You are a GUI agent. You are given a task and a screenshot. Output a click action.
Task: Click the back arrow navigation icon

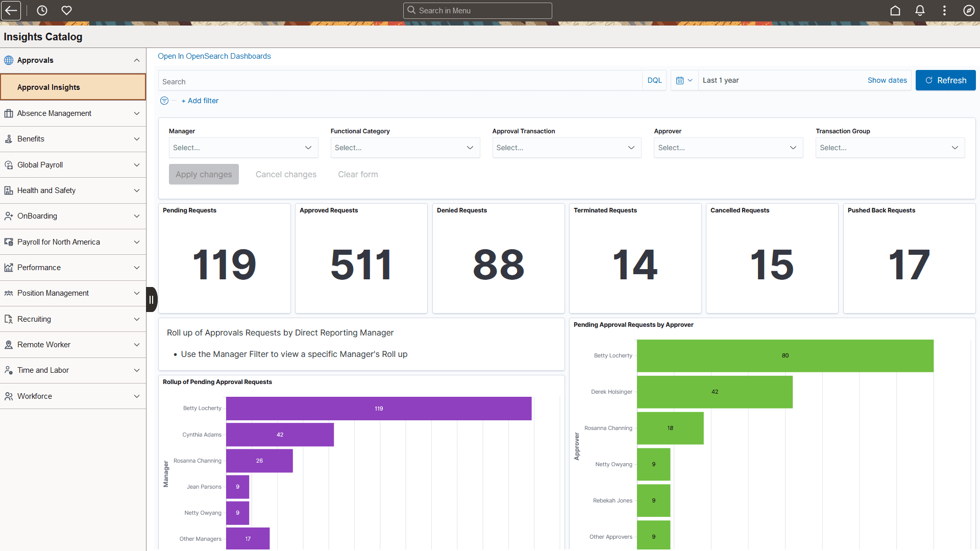[x=11, y=10]
